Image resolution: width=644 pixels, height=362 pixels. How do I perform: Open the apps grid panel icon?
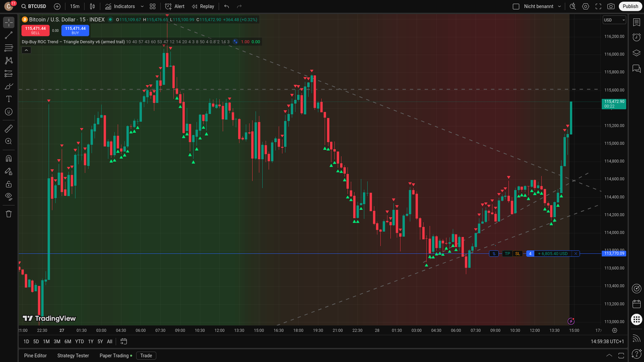pos(636,320)
